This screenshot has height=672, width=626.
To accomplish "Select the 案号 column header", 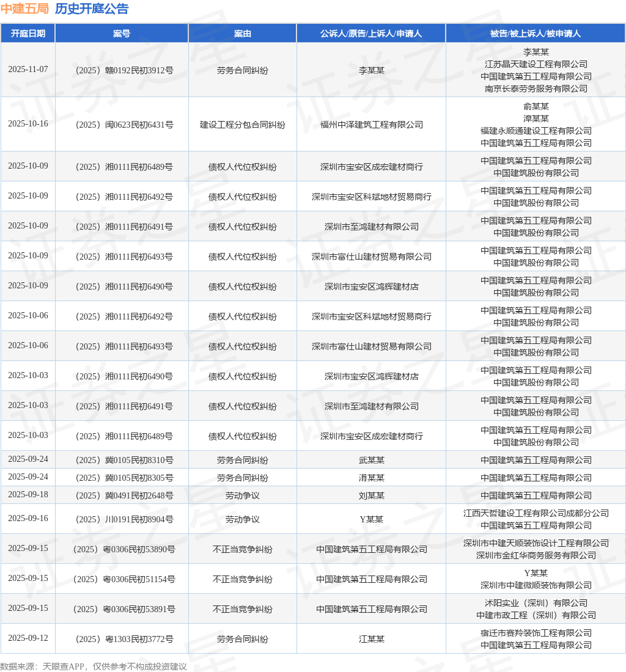I will click(x=122, y=34).
